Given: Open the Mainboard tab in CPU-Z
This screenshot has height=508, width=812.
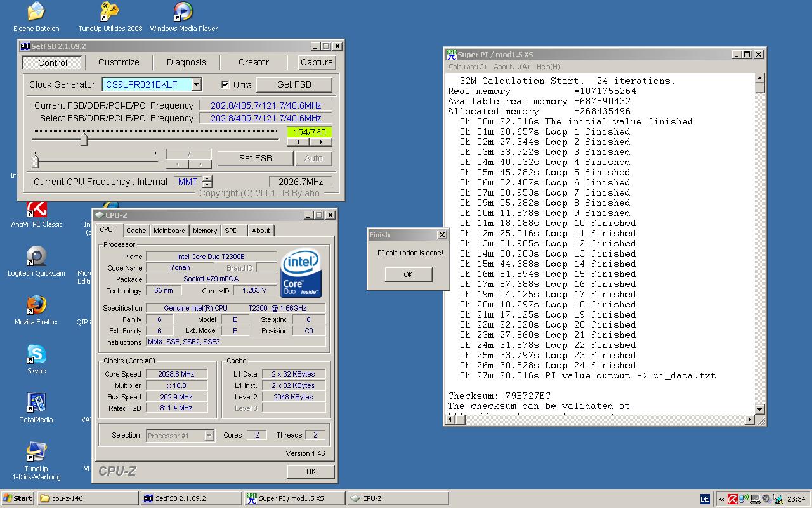Looking at the screenshot, I should 169,231.
